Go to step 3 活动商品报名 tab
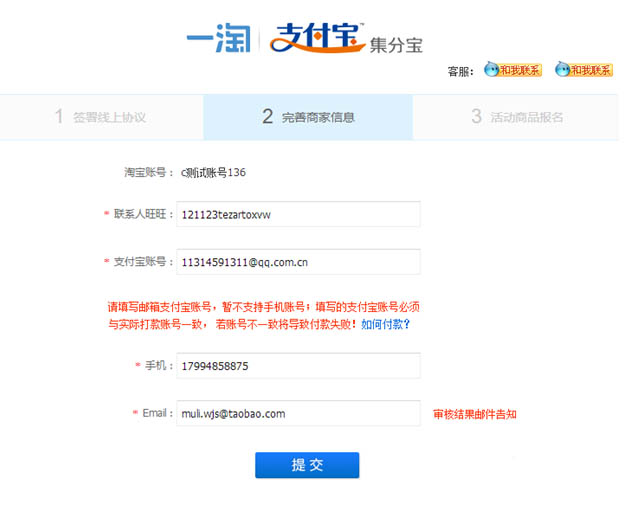 (x=516, y=117)
